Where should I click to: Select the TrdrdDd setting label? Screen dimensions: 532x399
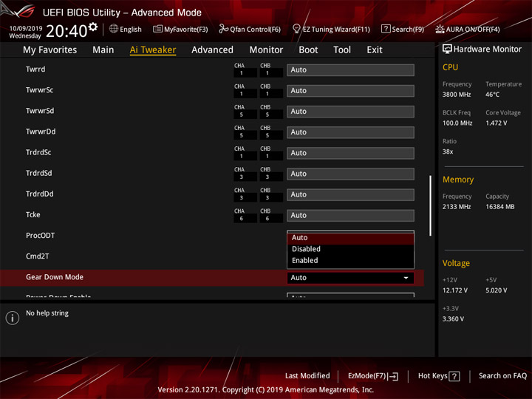coord(40,194)
